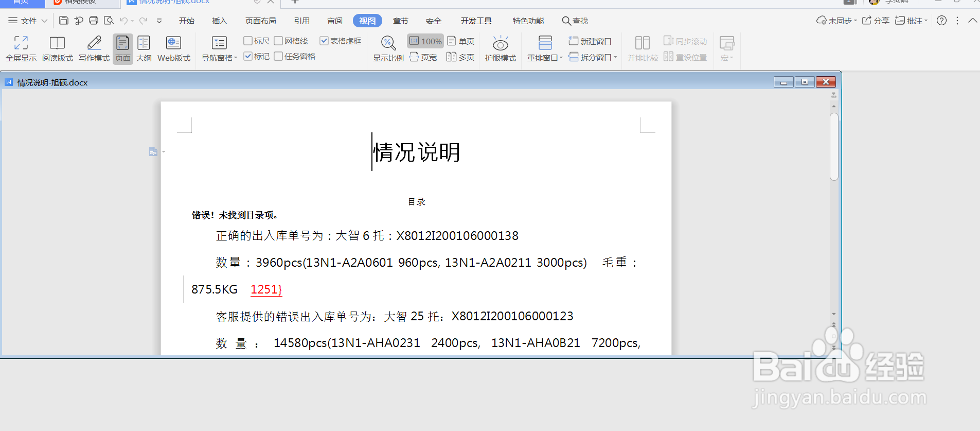This screenshot has width=980, height=431.
Task: Open the Review (审阅) tab
Action: coord(335,21)
